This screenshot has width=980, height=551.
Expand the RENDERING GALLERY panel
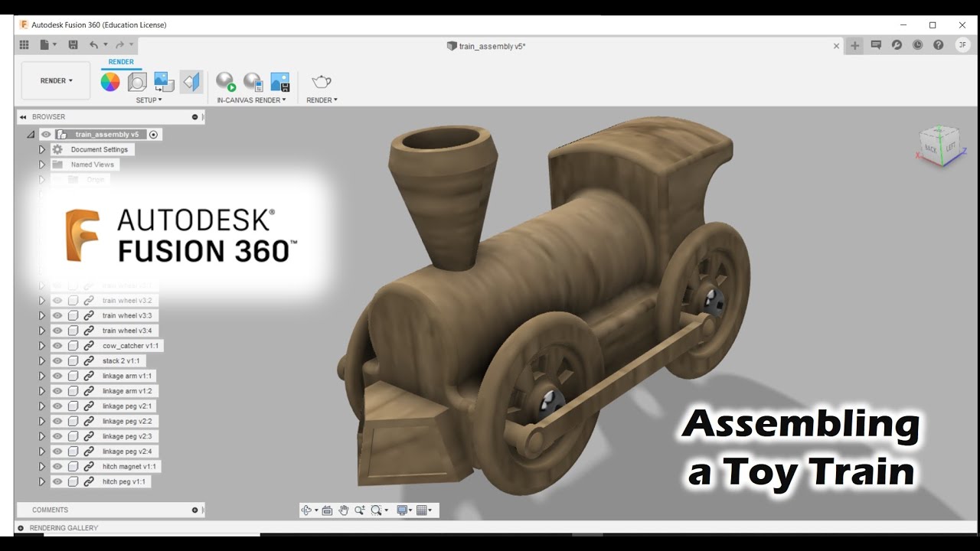tap(21, 528)
